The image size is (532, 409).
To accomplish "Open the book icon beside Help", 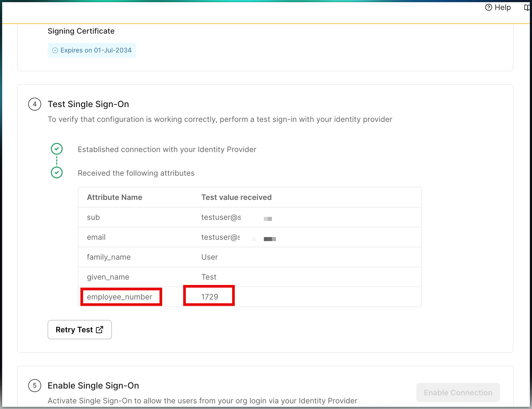I will point(527,8).
